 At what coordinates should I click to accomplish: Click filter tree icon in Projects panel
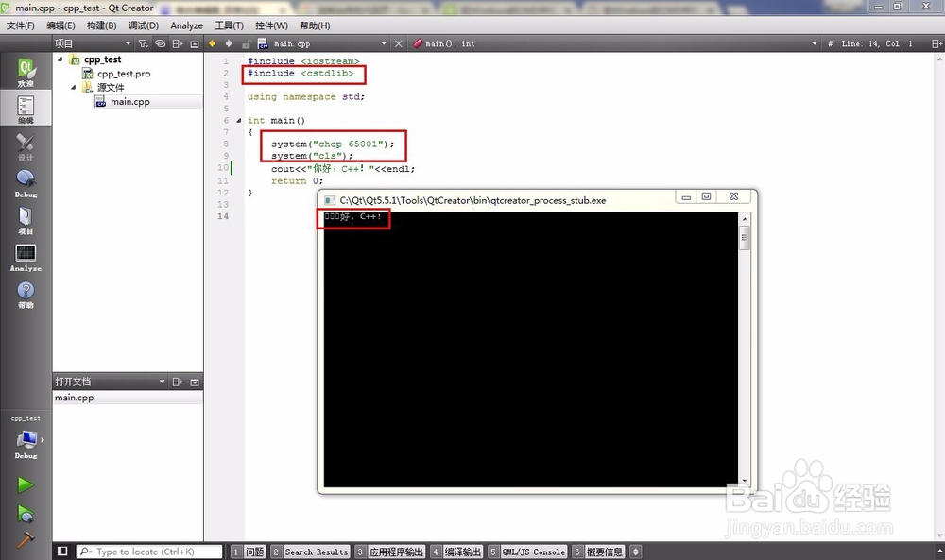click(143, 43)
